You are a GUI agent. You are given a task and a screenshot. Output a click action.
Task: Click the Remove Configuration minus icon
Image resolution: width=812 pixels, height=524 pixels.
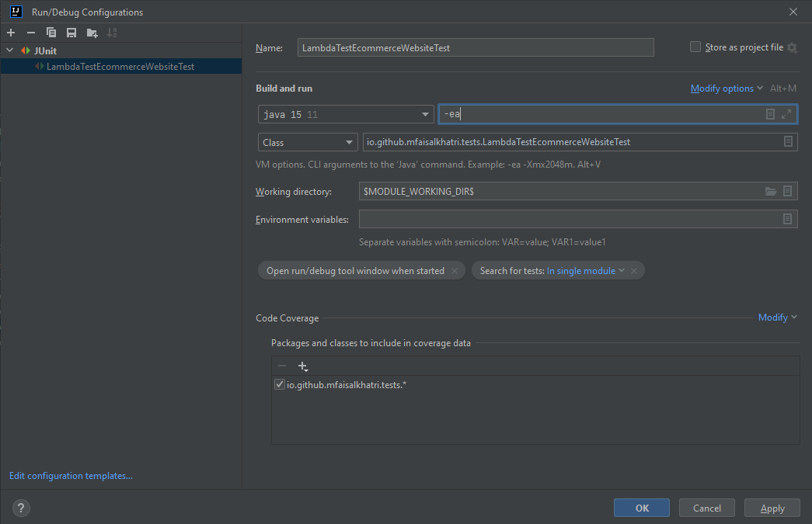pos(31,33)
